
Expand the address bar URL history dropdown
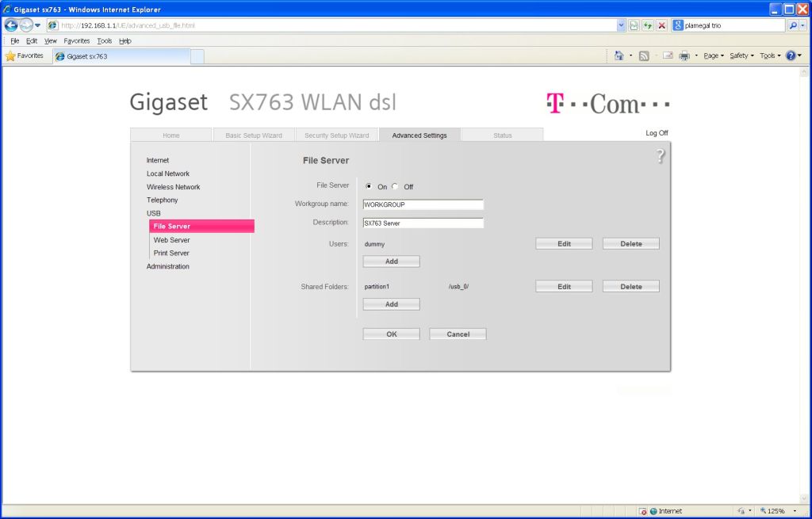[x=621, y=25]
